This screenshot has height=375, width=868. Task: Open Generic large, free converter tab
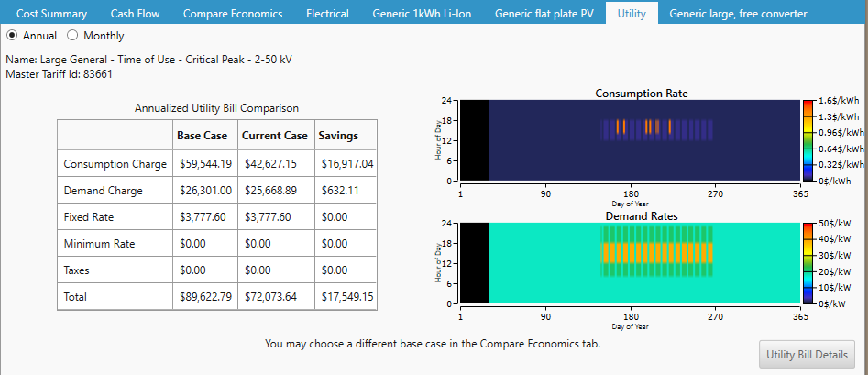pos(738,14)
